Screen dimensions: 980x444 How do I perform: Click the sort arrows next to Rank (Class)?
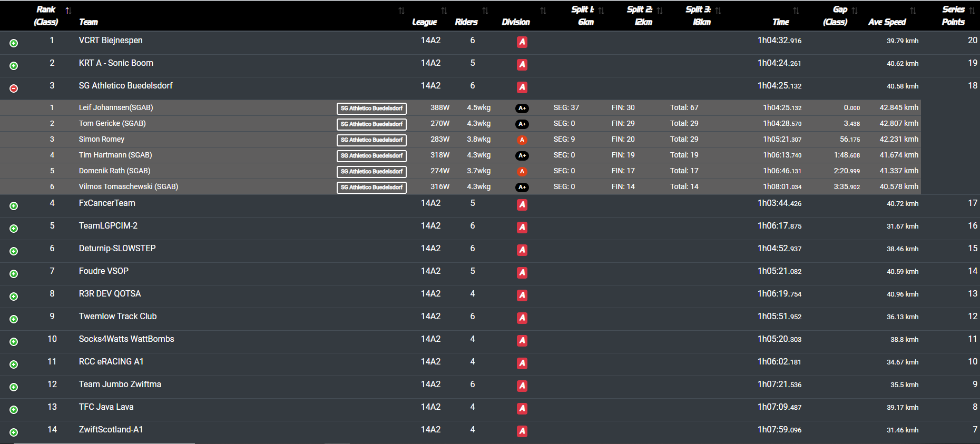[x=68, y=11]
